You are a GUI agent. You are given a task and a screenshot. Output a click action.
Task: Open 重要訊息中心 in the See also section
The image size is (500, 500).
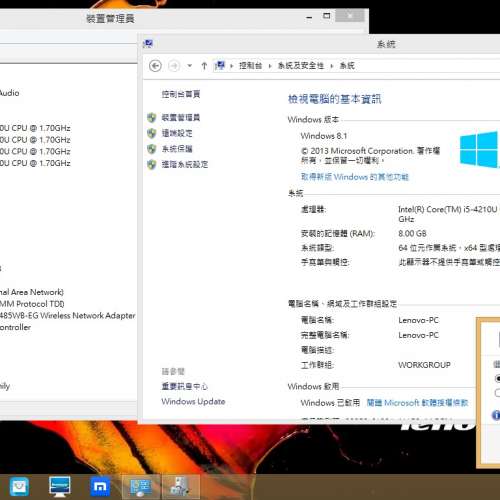click(x=185, y=386)
